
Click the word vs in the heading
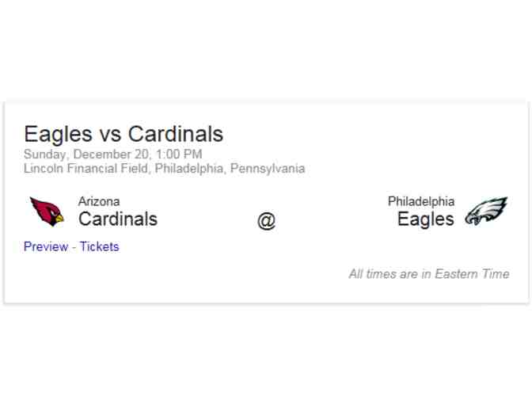pyautogui.click(x=109, y=135)
